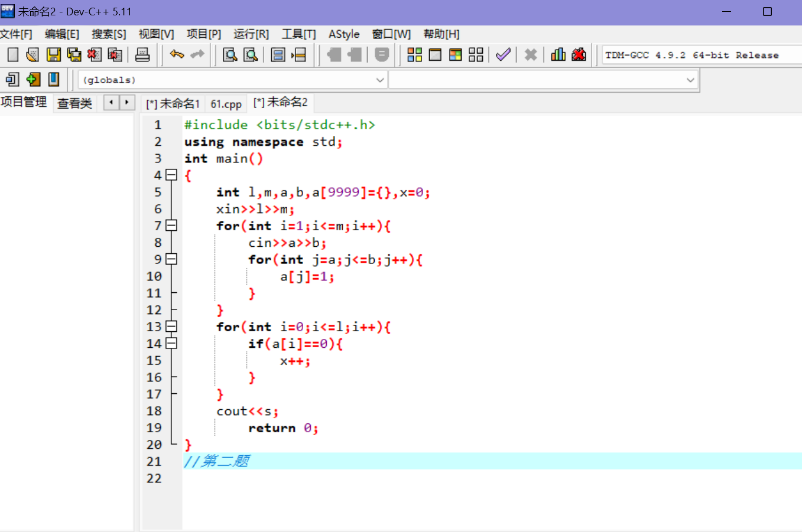802x532 pixels.
Task: Open the TDM-GCC compiler set dropdown
Action: [x=702, y=55]
